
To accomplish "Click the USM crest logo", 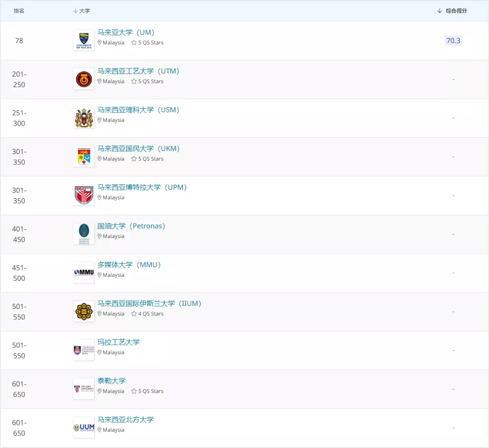I will click(84, 118).
